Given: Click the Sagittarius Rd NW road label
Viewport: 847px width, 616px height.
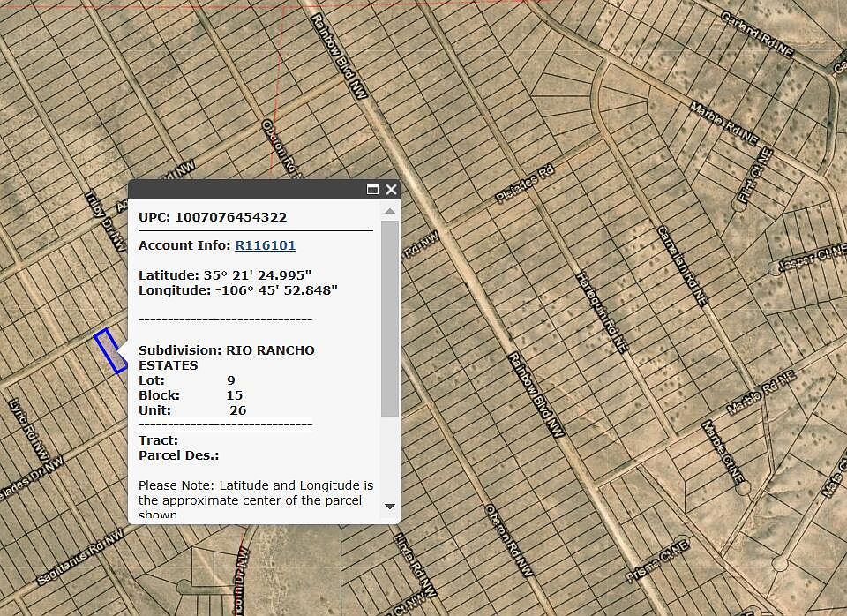Looking at the screenshot, I should pyautogui.click(x=80, y=558).
